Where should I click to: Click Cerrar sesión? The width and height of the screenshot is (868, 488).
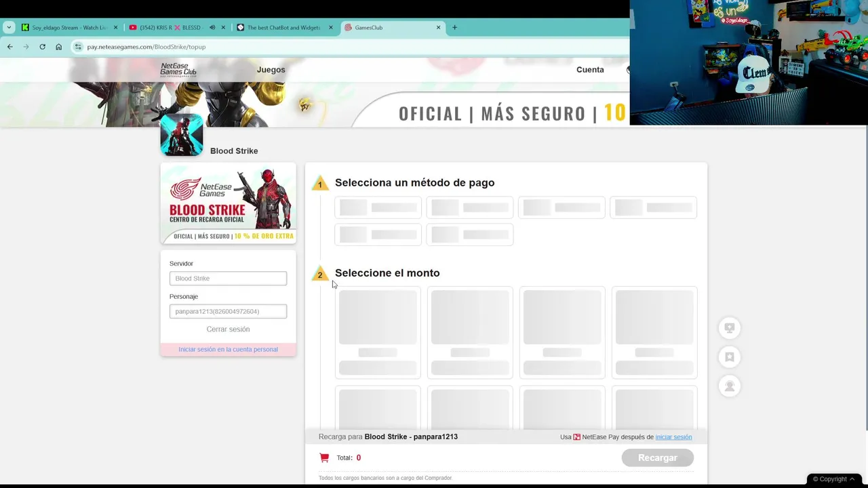(x=228, y=329)
